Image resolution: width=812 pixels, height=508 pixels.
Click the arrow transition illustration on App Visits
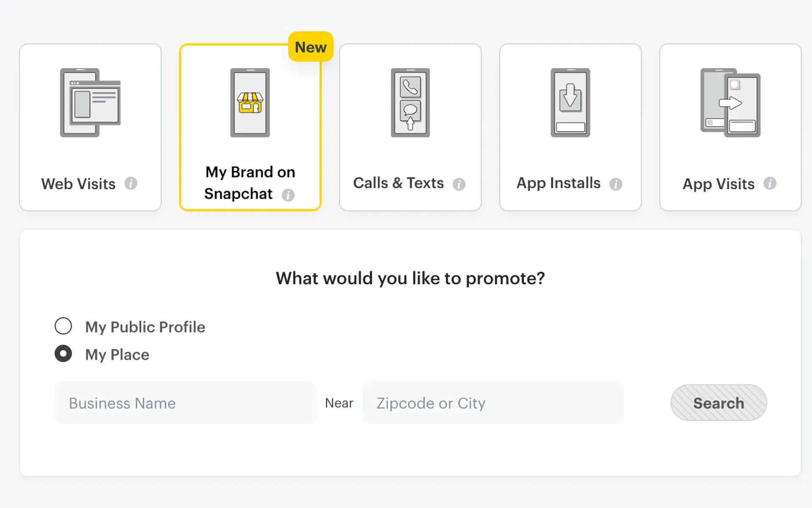pyautogui.click(x=730, y=103)
